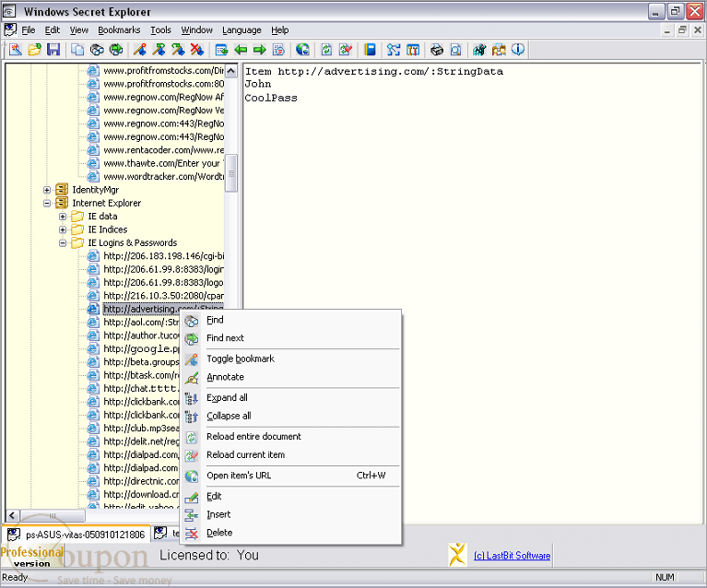Click the Clear bookmarks red X icon
The height and width of the screenshot is (588, 707).
tap(197, 50)
